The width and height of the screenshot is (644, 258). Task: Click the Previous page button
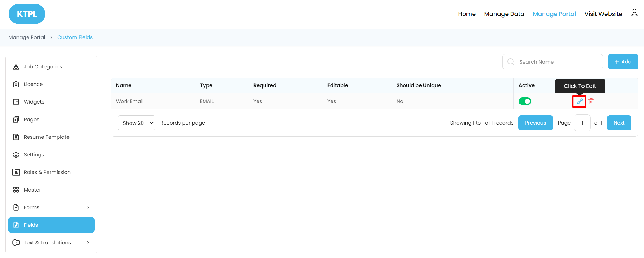535,123
